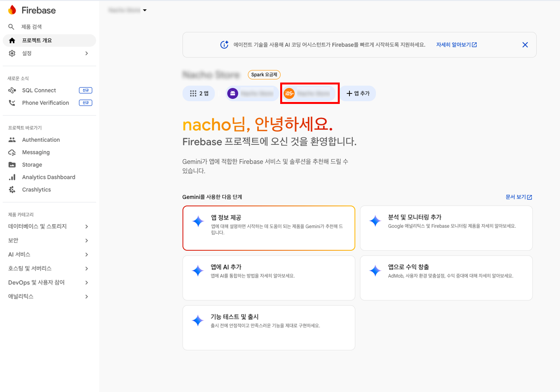Open the 앱으로 수익 창출 card
Screen dimensions: 560x392
coord(446,278)
